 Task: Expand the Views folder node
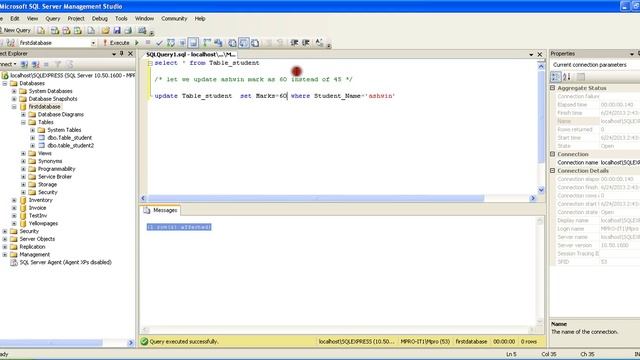click(24, 153)
